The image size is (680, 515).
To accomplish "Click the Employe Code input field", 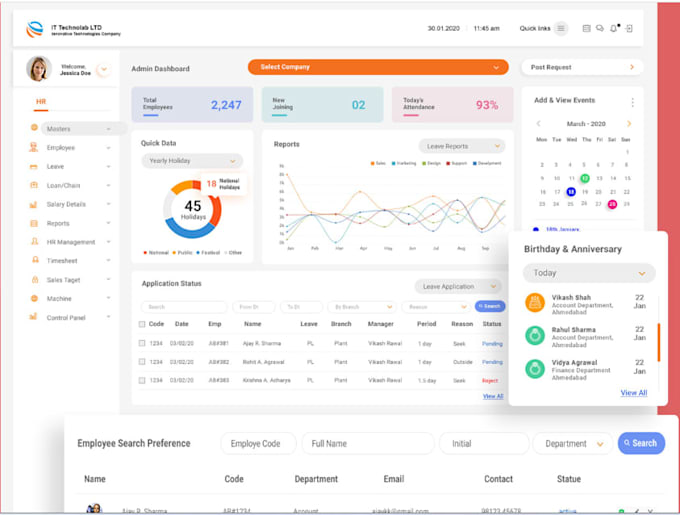I will coord(258,443).
